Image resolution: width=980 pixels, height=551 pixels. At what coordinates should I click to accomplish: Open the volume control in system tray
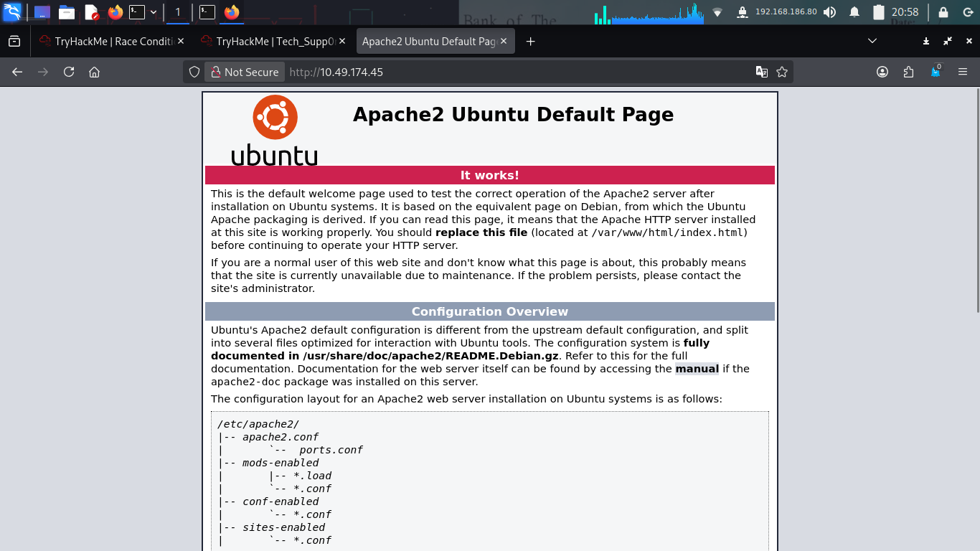[x=829, y=11]
